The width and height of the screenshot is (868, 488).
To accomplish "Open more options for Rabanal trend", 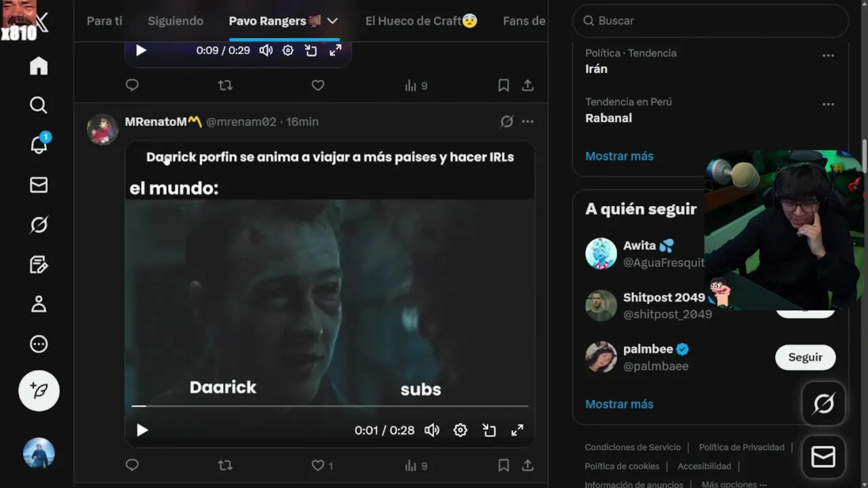I will (828, 104).
